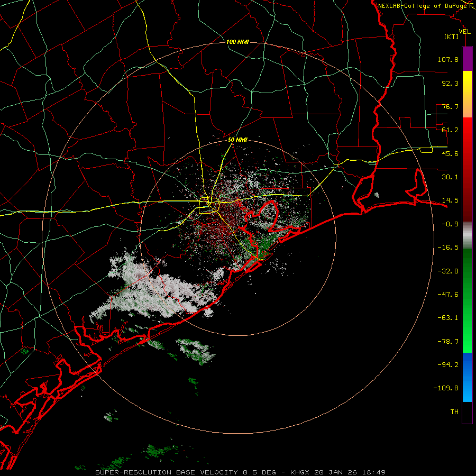Click the TH legend label
The width and height of the screenshot is (476, 476).
pyautogui.click(x=454, y=411)
